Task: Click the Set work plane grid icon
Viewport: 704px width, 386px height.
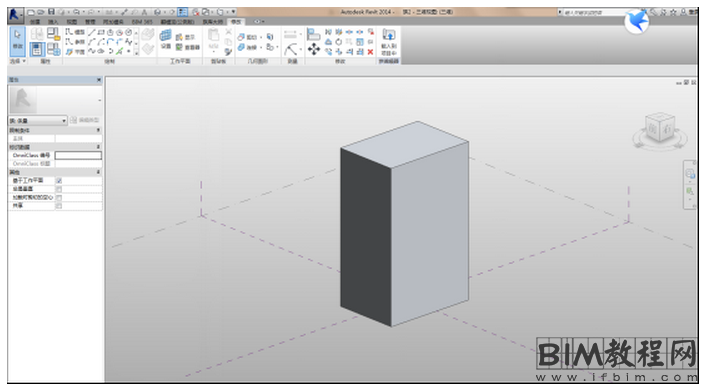Action: pos(166,39)
